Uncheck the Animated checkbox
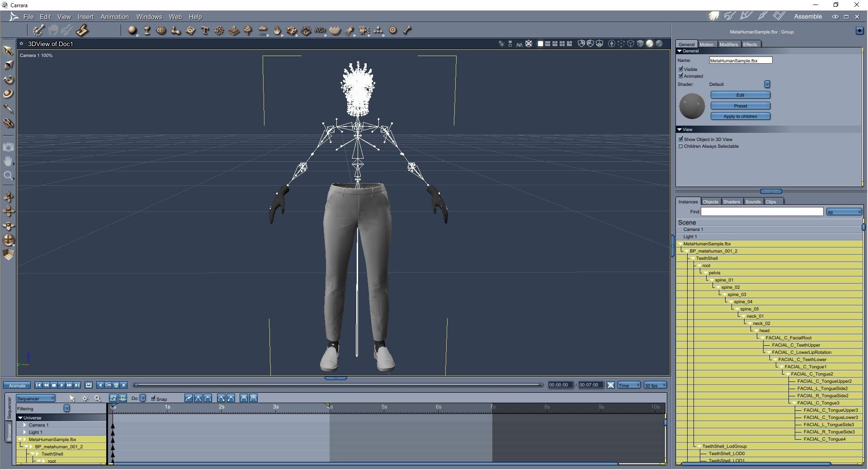Viewport: 868px width, 470px height. coord(681,76)
